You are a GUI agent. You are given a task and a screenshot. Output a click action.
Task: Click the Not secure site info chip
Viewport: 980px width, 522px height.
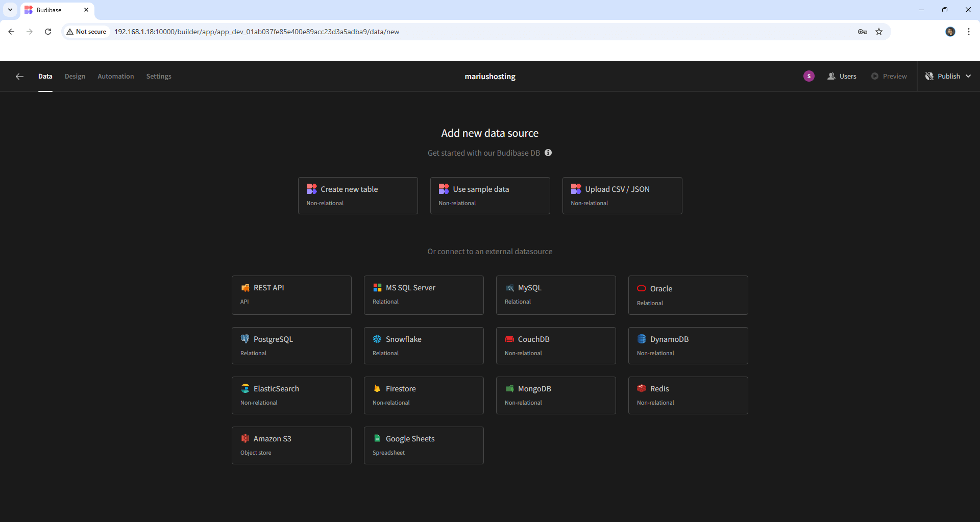86,32
